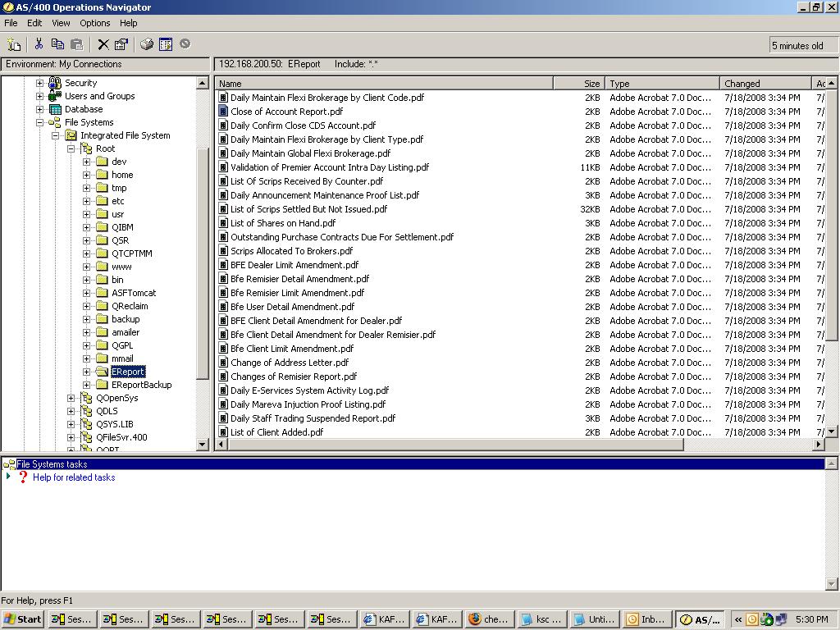Screen dimensions: 840x630
Task: Open the View menu
Action: click(61, 23)
